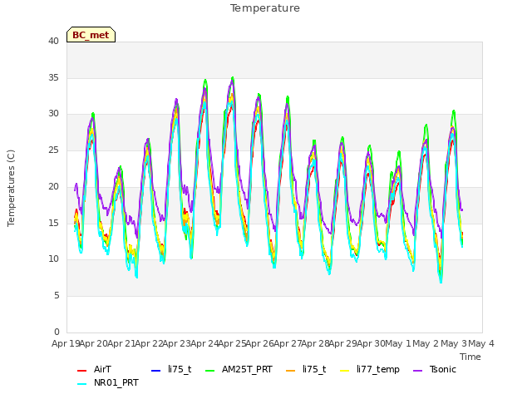Click the 40 y-axis tick label

point(53,41)
